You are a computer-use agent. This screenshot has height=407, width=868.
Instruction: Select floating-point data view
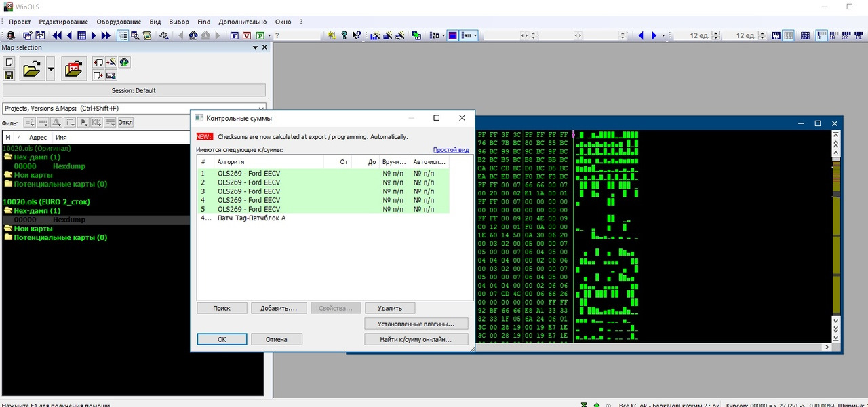click(x=858, y=35)
